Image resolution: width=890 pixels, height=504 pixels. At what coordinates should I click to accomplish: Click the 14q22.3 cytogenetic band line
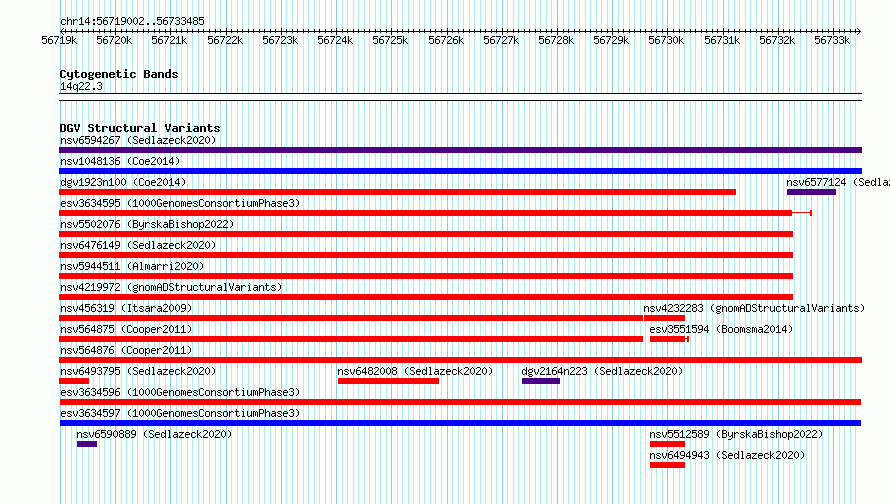[460, 97]
